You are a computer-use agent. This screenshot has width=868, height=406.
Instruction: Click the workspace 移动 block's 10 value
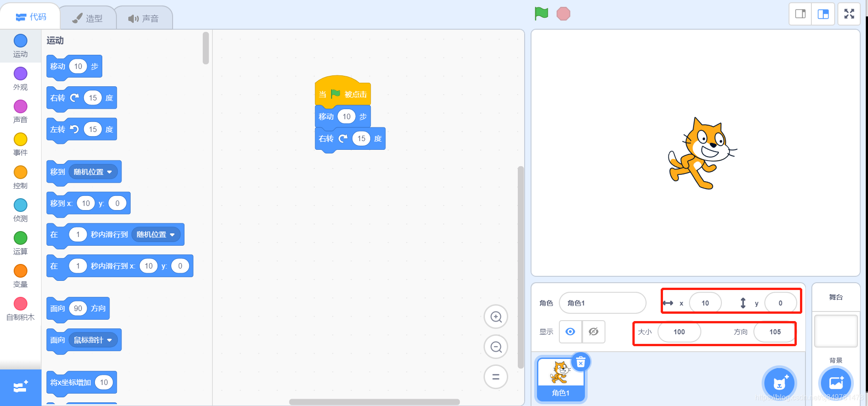click(347, 116)
